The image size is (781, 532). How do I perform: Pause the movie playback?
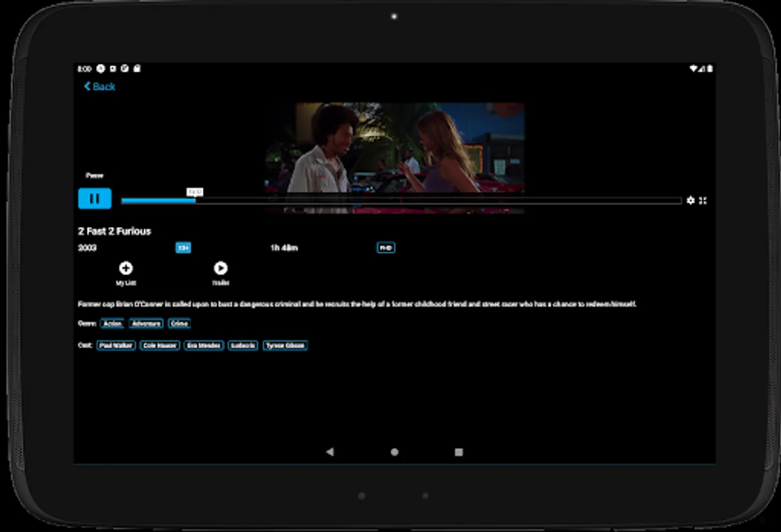[x=95, y=199]
